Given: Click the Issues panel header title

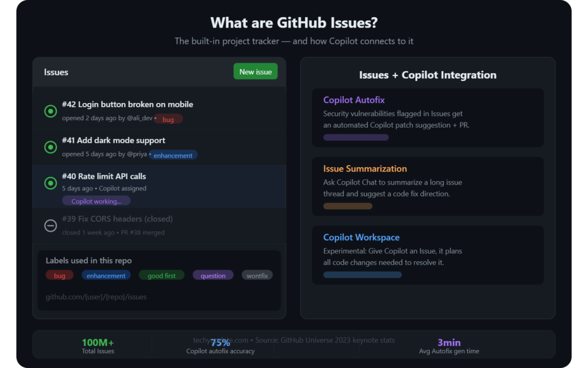Looking at the screenshot, I should tap(56, 72).
